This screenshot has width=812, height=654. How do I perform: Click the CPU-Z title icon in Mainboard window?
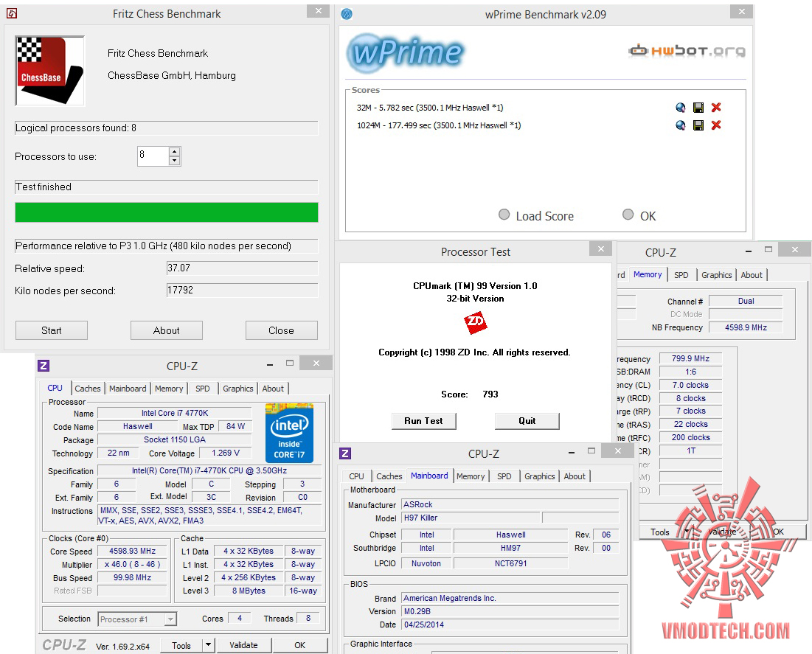pos(345,453)
